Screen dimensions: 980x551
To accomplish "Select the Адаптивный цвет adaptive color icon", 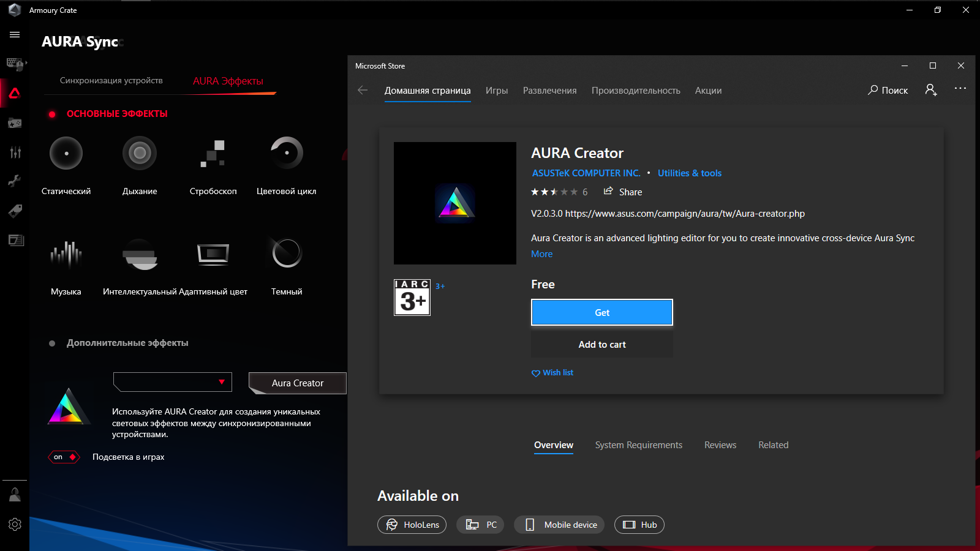I will 213,254.
